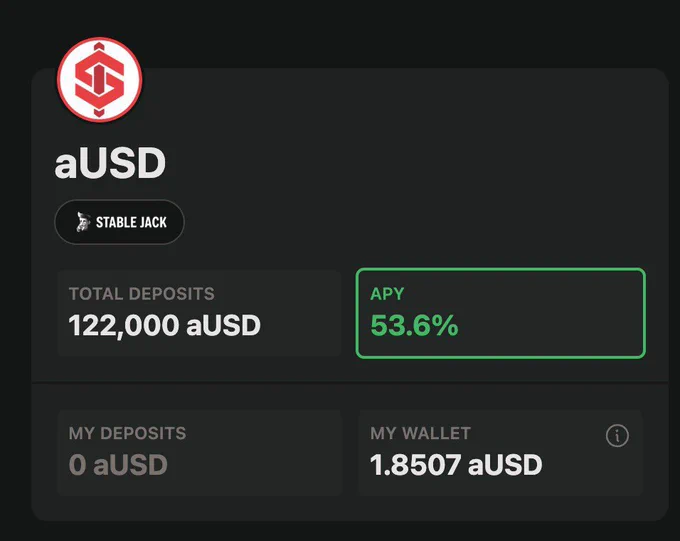The image size is (680, 541).
Task: Click the 0 aUSD deposits value
Action: click(118, 465)
